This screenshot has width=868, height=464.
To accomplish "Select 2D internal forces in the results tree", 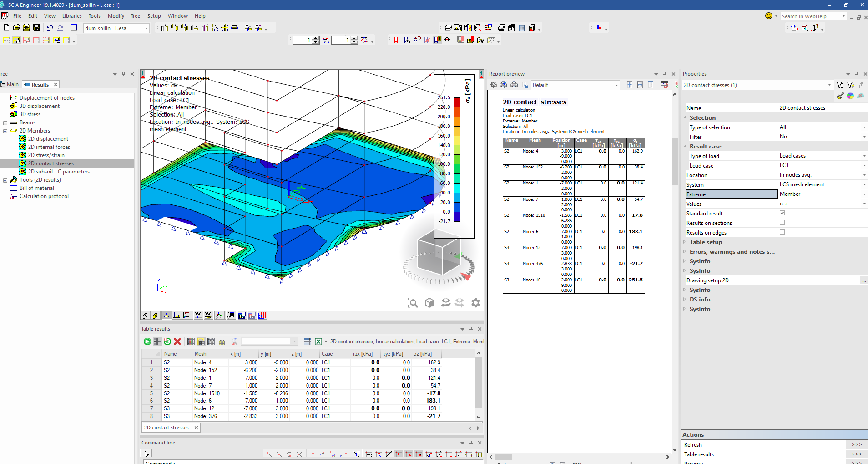I will [x=49, y=147].
